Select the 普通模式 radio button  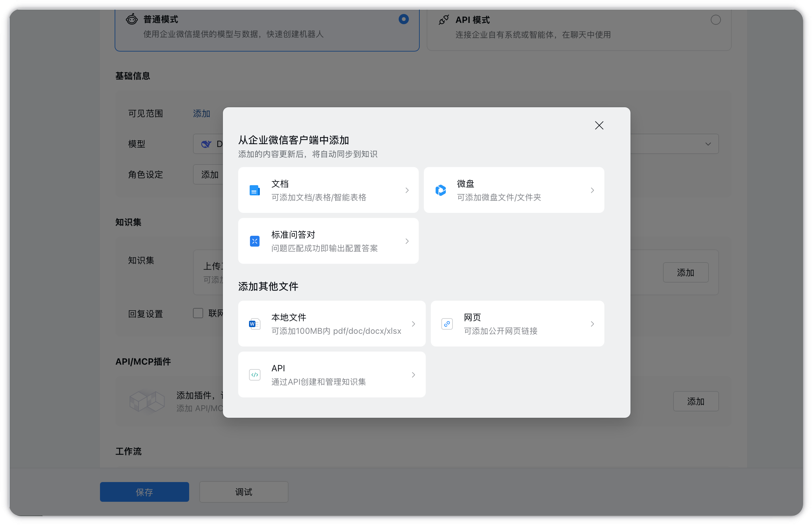(403, 19)
